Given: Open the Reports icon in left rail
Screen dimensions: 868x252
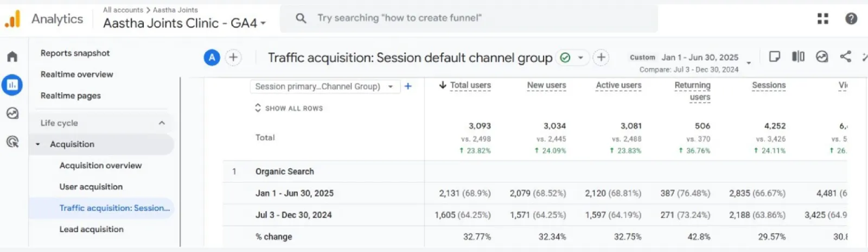Looking at the screenshot, I should 12,85.
